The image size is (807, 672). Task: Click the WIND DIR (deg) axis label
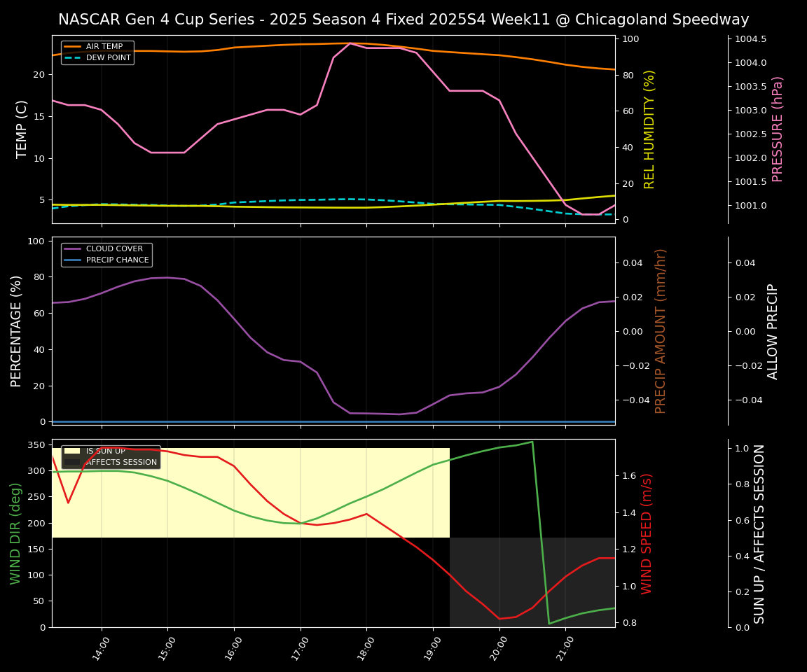(x=15, y=533)
